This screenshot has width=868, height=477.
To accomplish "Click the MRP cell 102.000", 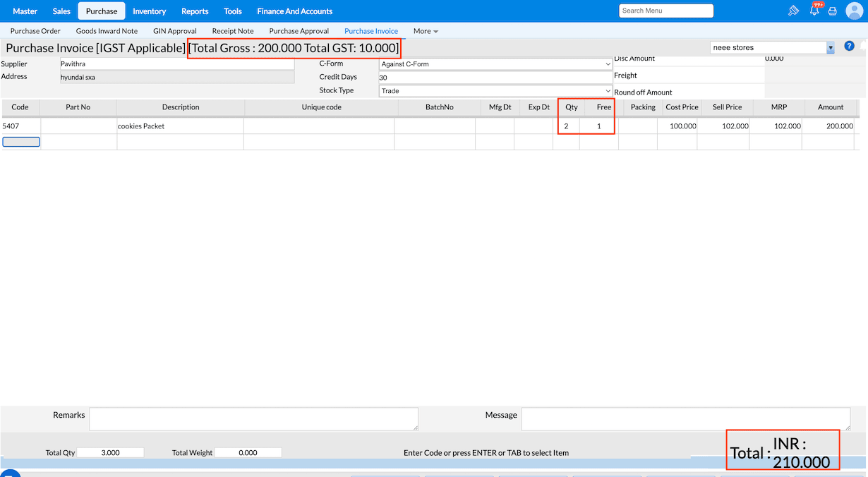I will click(x=776, y=126).
